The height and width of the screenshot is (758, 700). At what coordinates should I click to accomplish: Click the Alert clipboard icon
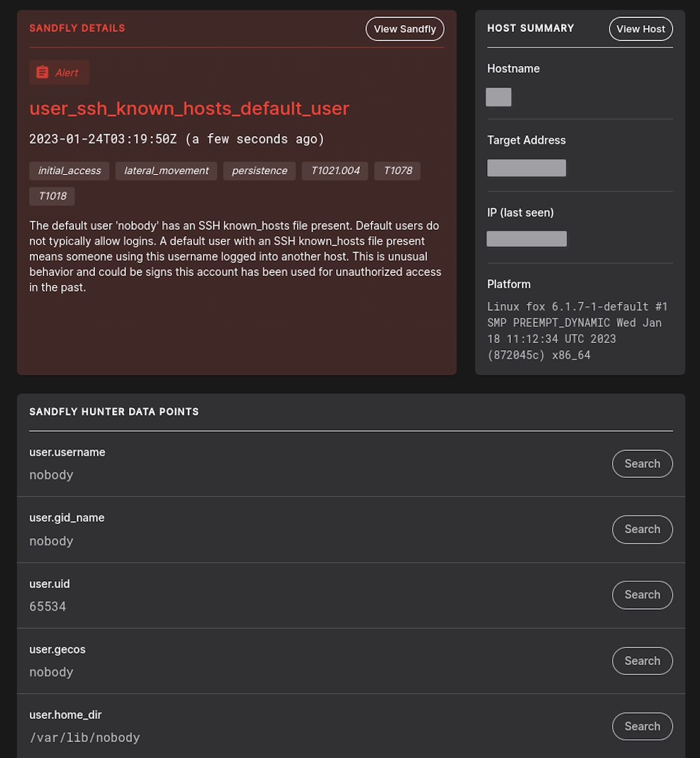pos(42,72)
